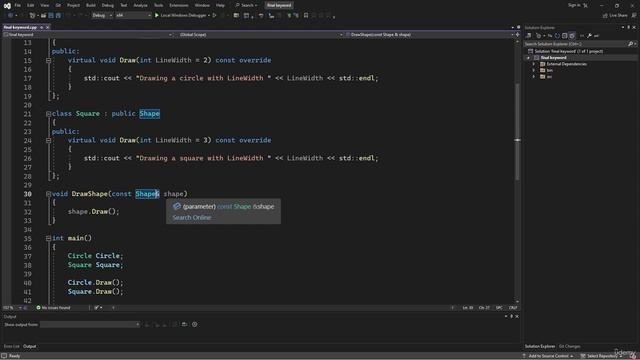Open Show output from dropdown

click(x=90, y=324)
